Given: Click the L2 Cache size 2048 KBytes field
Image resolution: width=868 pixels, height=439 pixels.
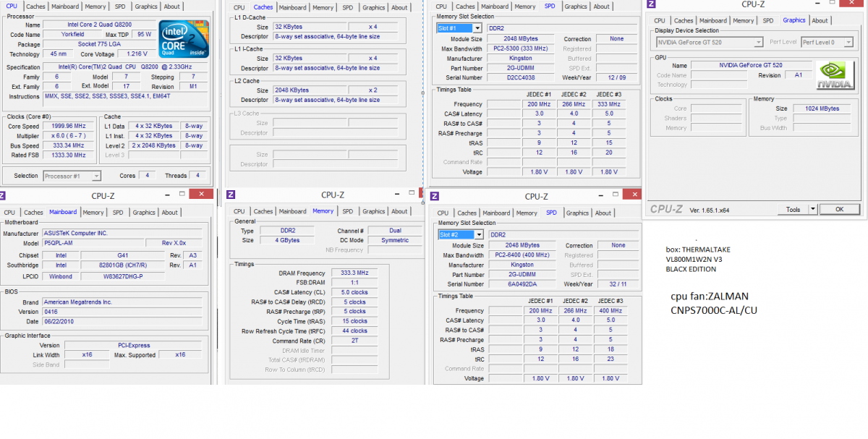Looking at the screenshot, I should click(309, 90).
